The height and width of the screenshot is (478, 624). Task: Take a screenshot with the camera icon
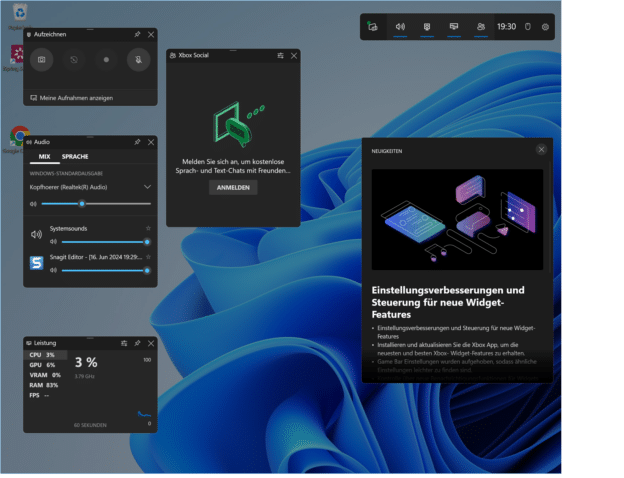pos(41,60)
